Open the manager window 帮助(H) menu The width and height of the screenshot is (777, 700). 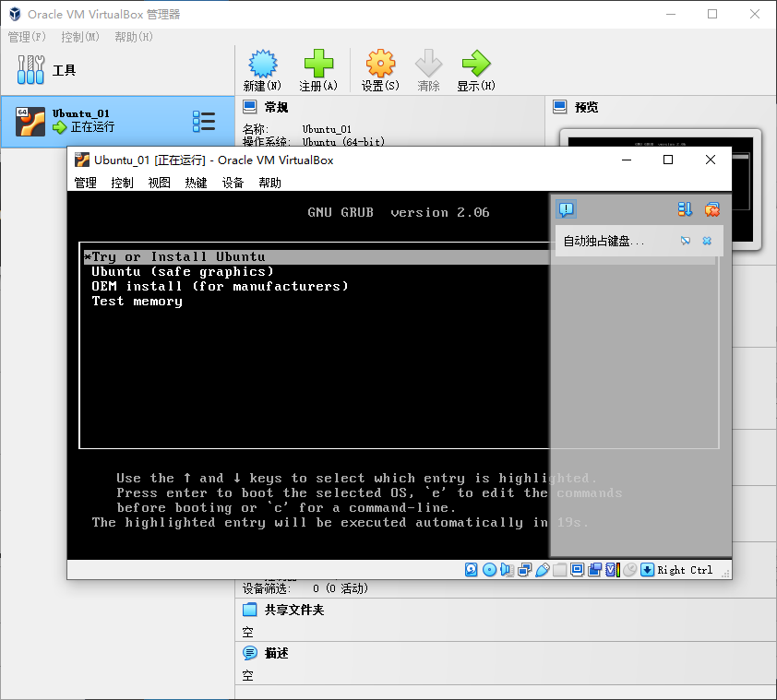(134, 37)
